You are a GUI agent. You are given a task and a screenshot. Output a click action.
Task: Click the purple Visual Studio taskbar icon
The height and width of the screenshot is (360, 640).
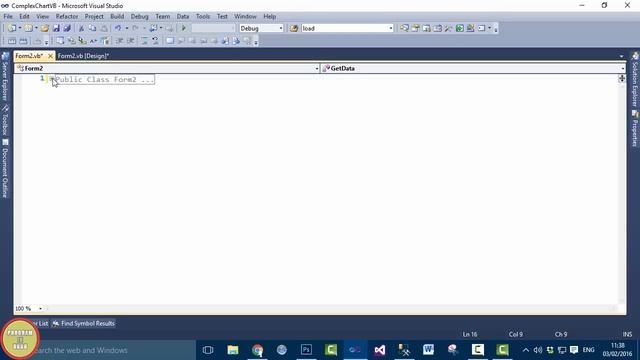[380, 350]
